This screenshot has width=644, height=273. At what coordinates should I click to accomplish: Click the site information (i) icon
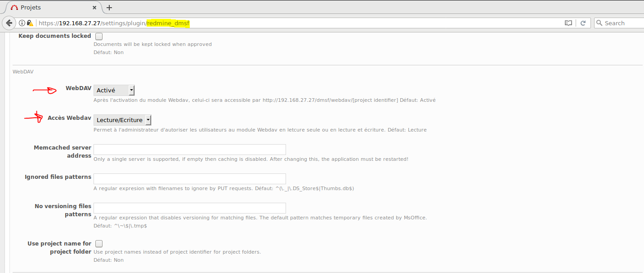[x=22, y=23]
